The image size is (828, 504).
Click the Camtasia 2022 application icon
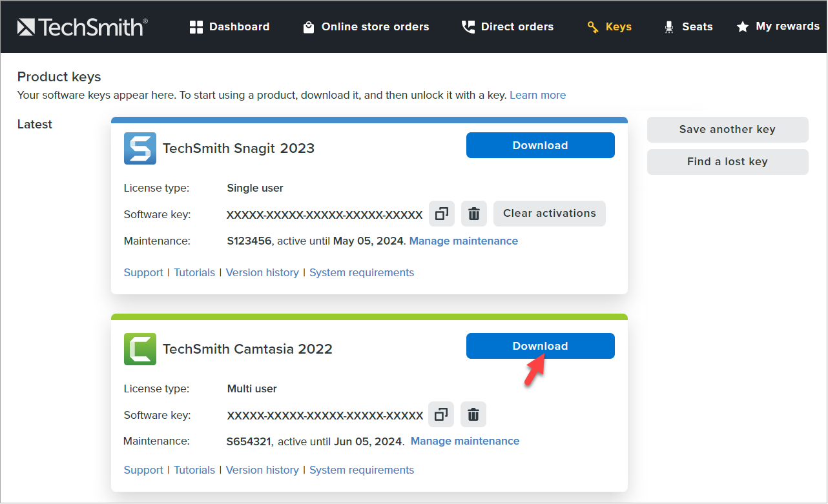(x=140, y=348)
